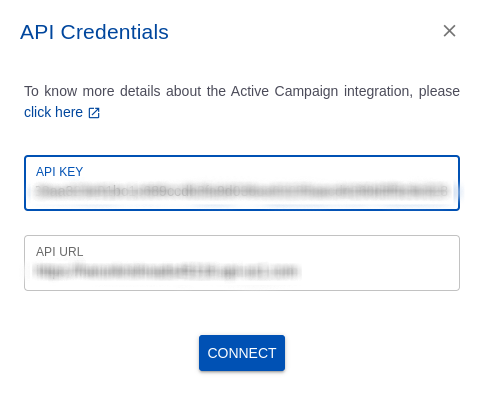Focus the API KEY input field
This screenshot has width=482, height=397.
coord(242,183)
